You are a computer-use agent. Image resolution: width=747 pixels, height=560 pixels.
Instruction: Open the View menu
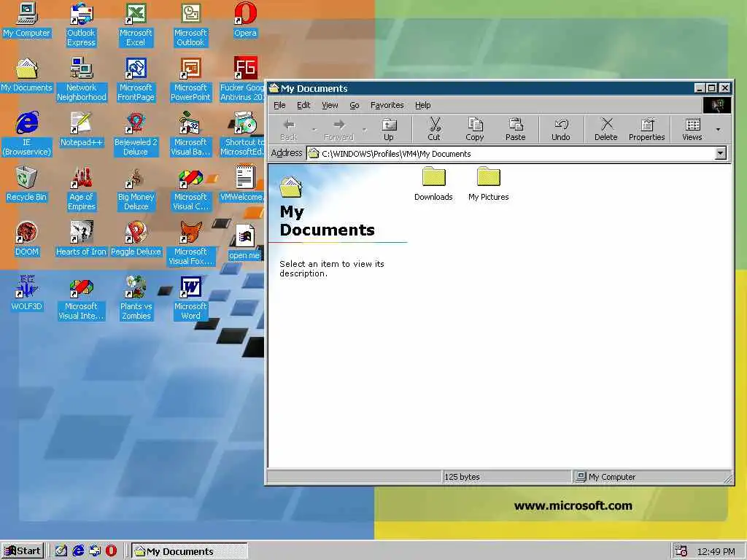click(330, 105)
